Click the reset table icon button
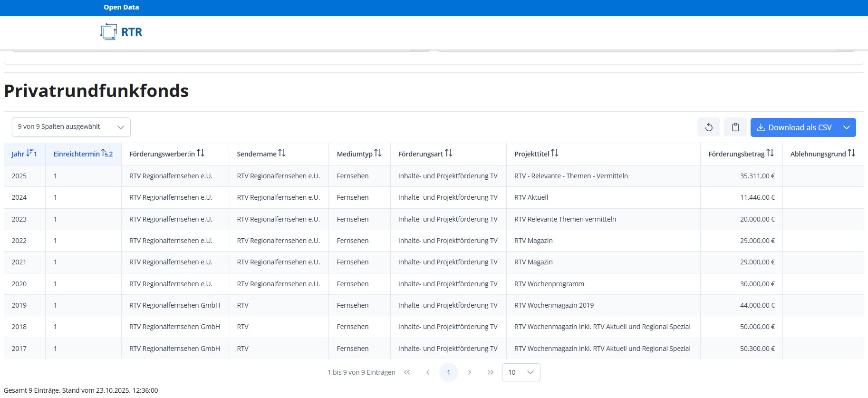Image resolution: width=868 pixels, height=398 pixels. point(708,127)
